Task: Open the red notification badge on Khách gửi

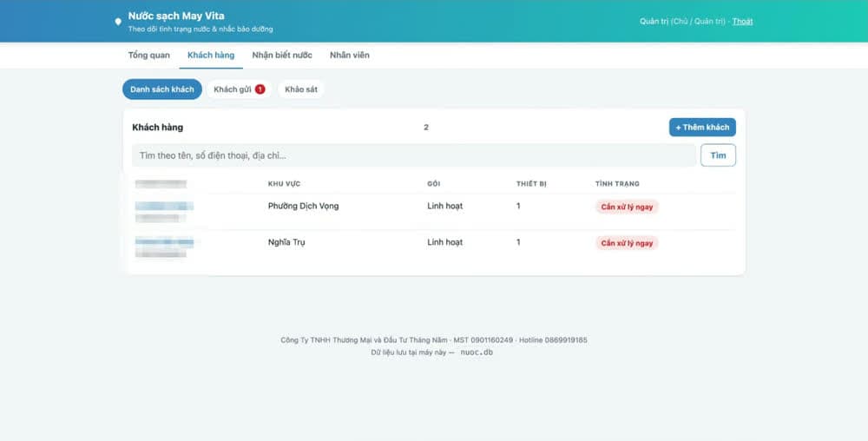Action: pos(260,89)
